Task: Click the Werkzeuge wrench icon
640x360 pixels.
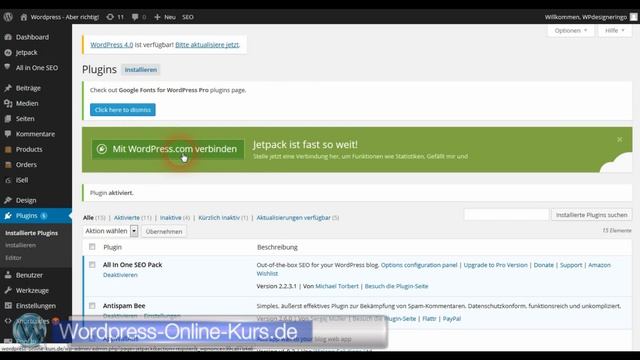Action: [x=8, y=291]
